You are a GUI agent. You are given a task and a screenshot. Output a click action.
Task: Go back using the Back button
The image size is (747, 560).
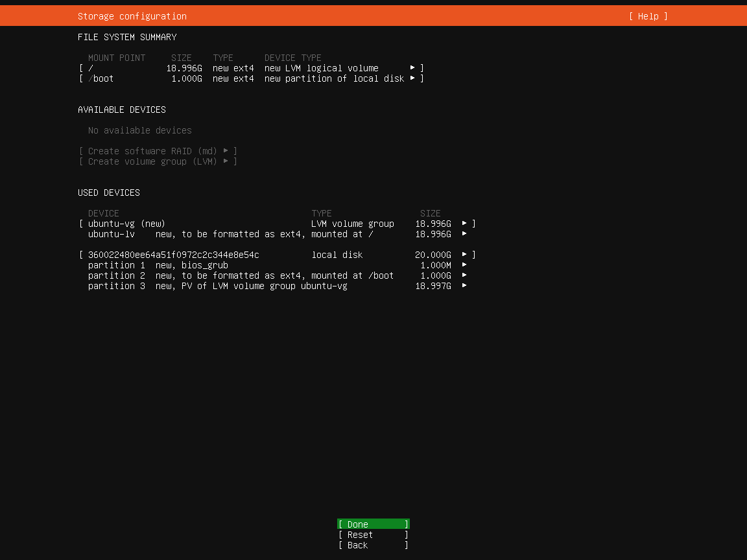pyautogui.click(x=373, y=545)
